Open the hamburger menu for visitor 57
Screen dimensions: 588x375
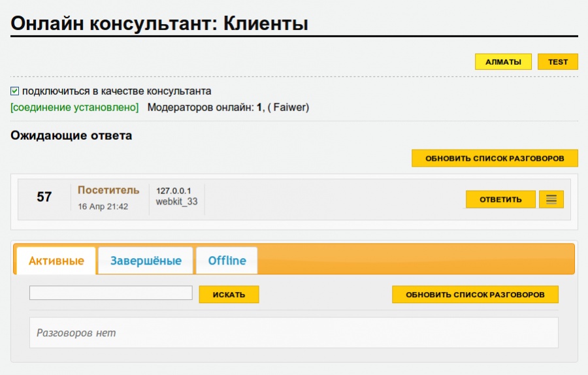551,200
